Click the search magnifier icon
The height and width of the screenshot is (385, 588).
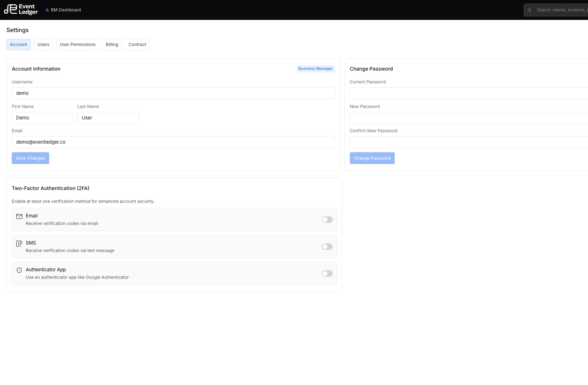point(530,10)
